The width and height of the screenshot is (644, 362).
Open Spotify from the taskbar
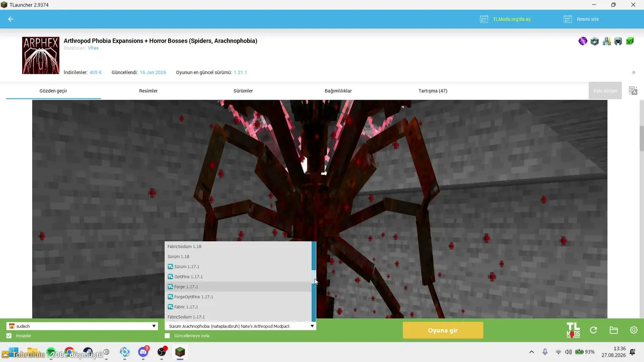point(51,352)
